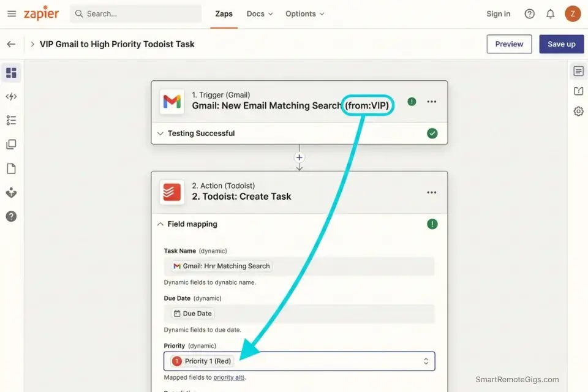Open the hamburger menu

tap(12, 14)
